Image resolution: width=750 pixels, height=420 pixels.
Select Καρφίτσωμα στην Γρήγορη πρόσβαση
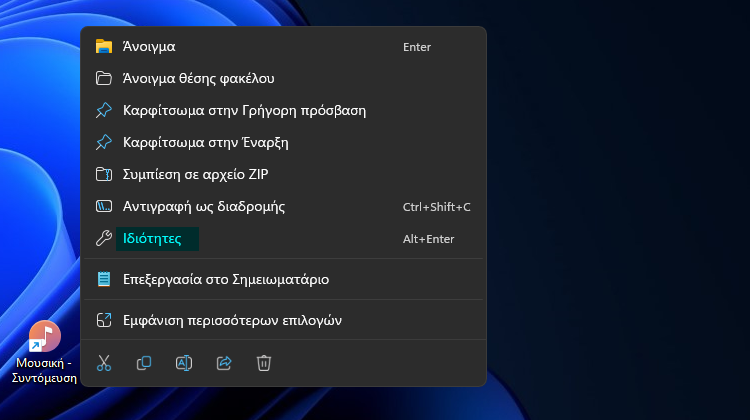tap(284, 111)
